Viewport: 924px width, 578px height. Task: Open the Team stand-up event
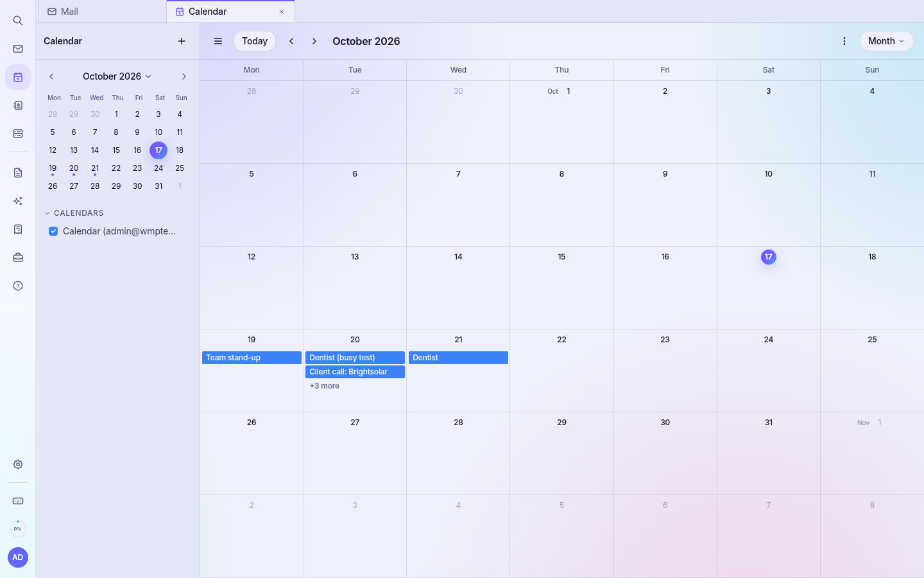pyautogui.click(x=252, y=358)
